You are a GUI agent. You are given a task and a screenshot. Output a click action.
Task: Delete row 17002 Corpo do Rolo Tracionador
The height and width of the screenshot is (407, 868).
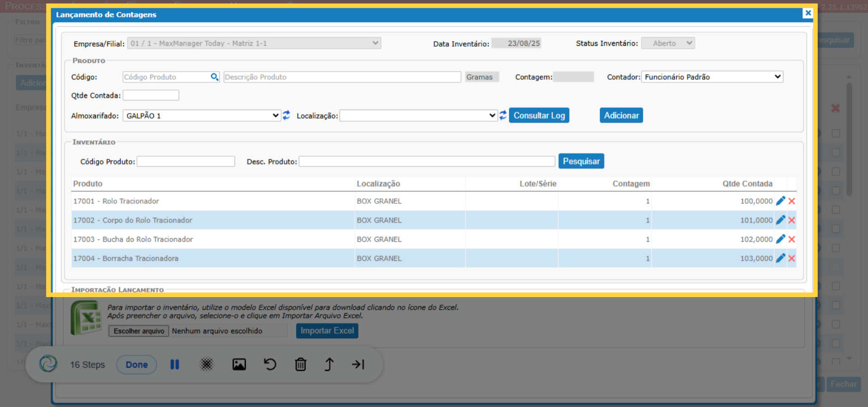coord(792,220)
